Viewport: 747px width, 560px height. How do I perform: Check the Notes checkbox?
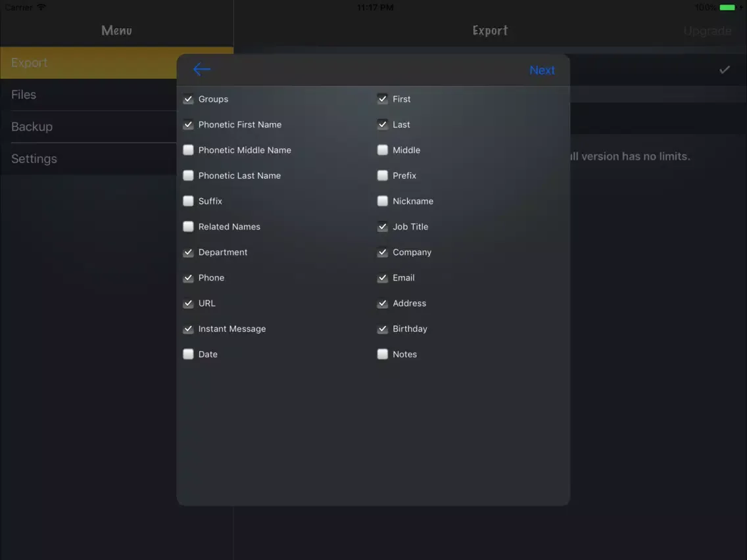coord(383,354)
